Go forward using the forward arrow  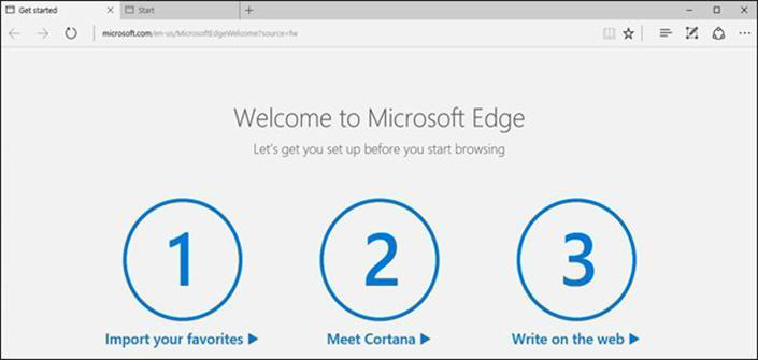tap(43, 34)
